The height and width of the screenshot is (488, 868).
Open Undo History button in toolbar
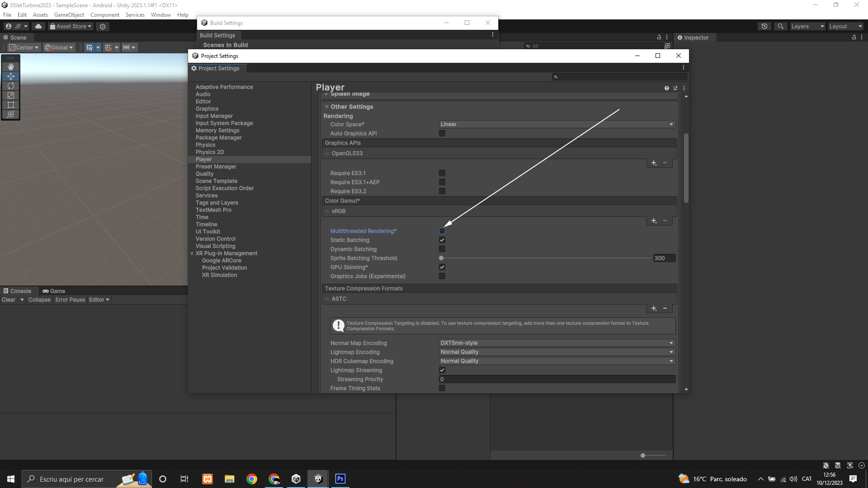pyautogui.click(x=764, y=26)
